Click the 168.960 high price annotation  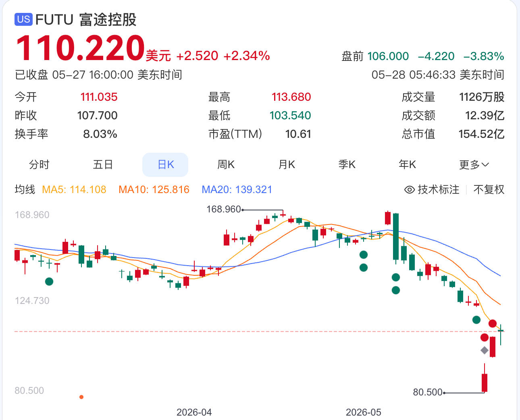pyautogui.click(x=224, y=209)
